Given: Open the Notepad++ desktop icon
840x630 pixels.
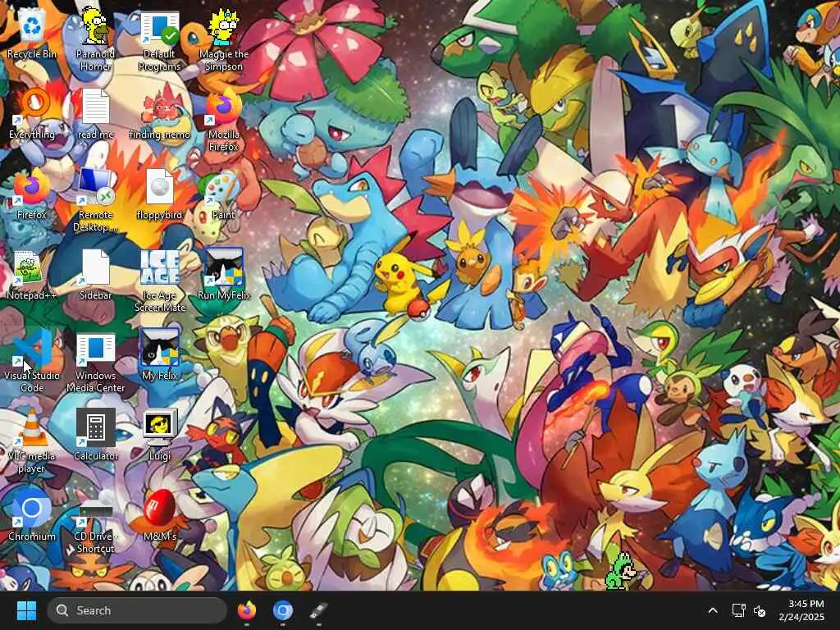Looking at the screenshot, I should [x=32, y=274].
